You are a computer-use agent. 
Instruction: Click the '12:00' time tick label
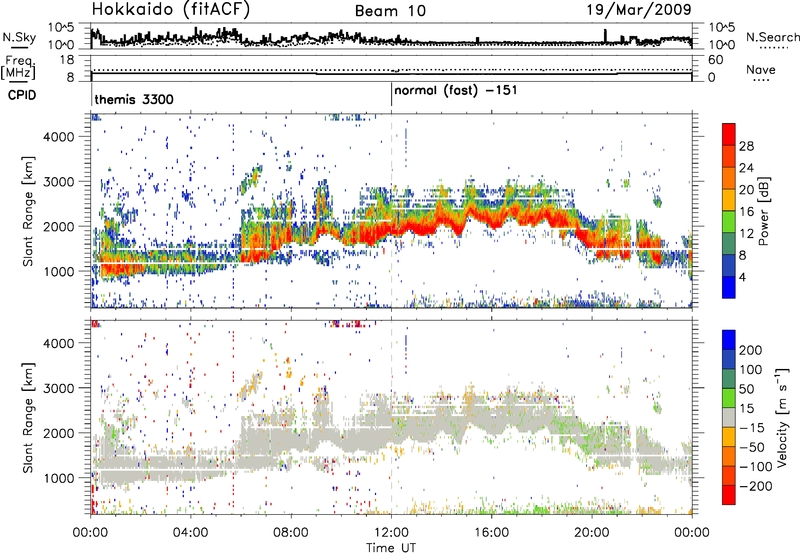pos(391,533)
